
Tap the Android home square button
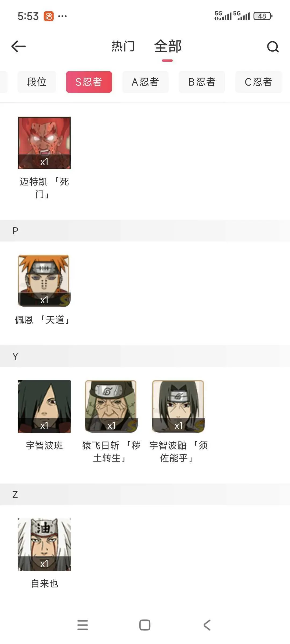pos(145,625)
